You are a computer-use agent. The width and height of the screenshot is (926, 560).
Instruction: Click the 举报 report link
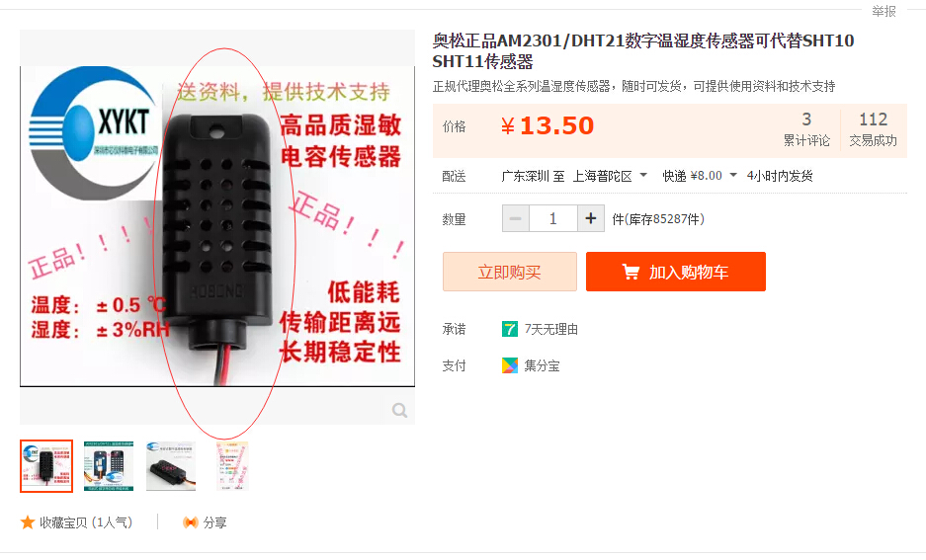tap(884, 11)
